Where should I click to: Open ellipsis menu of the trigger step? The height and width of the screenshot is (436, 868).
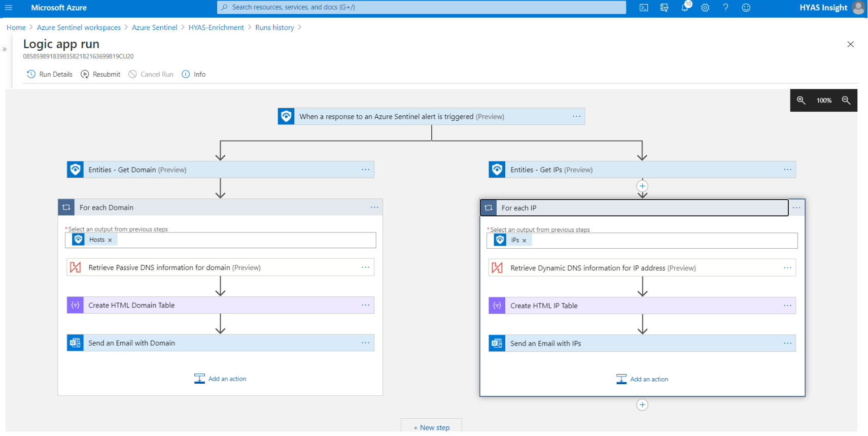click(x=576, y=116)
